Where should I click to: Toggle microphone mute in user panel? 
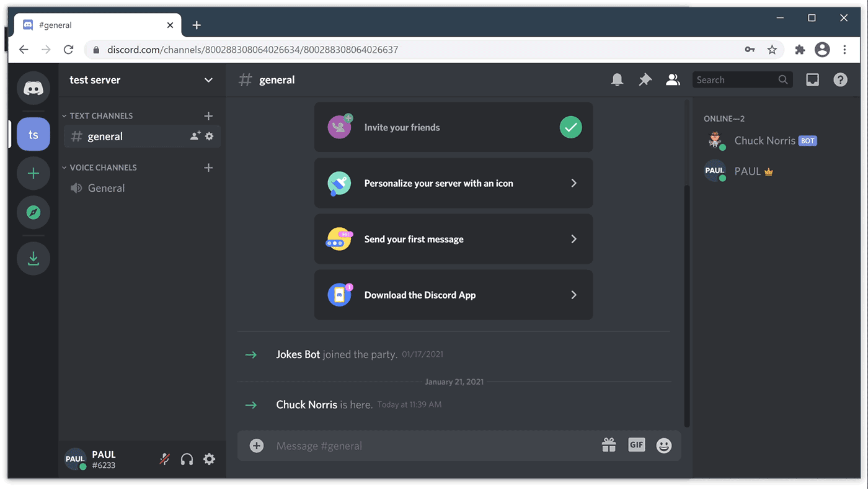(164, 459)
